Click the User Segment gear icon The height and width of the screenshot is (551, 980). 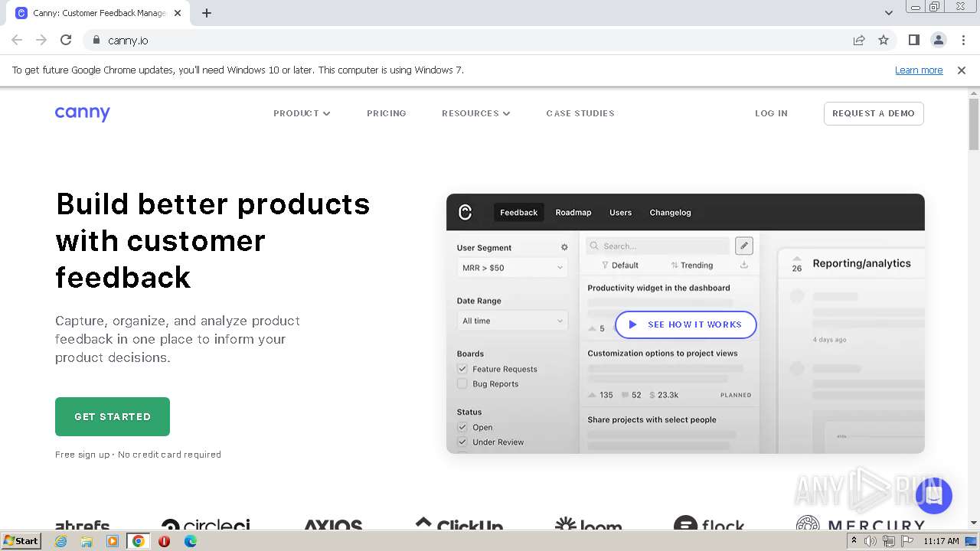click(564, 247)
